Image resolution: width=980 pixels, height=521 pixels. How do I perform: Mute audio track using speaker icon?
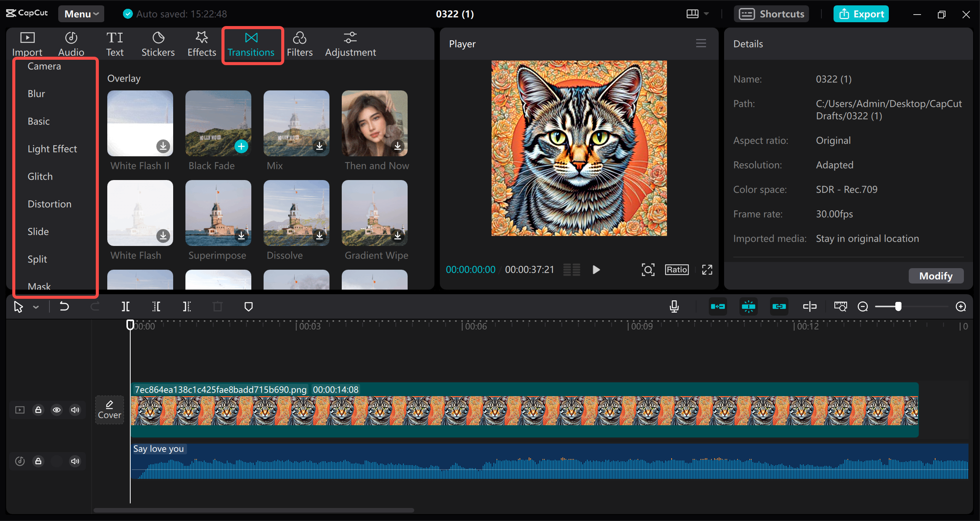pyautogui.click(x=75, y=461)
